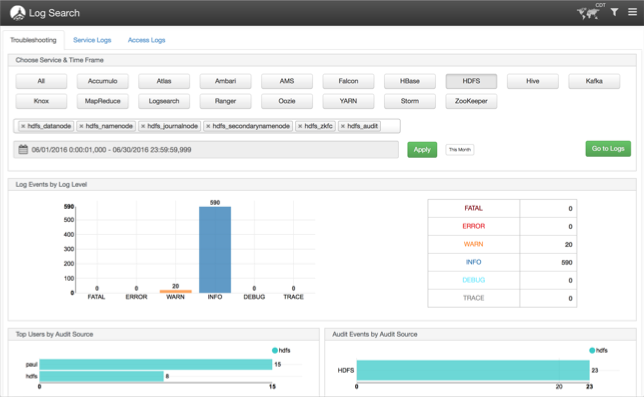644x397 pixels.
Task: Toggle the ZooKeeper service filter
Action: coord(471,101)
